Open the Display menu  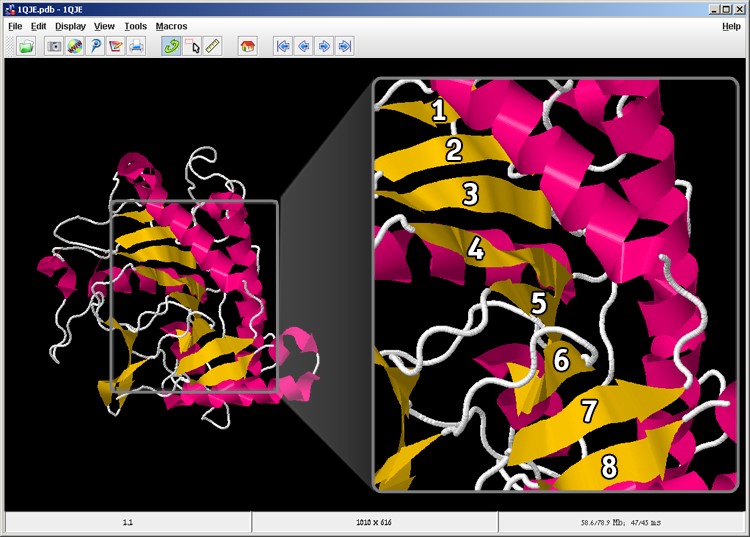70,26
